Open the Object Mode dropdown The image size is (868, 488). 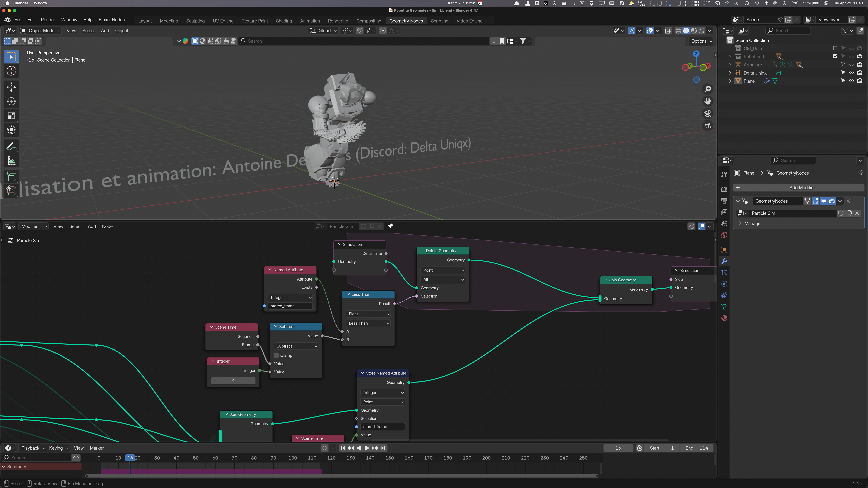[x=40, y=31]
